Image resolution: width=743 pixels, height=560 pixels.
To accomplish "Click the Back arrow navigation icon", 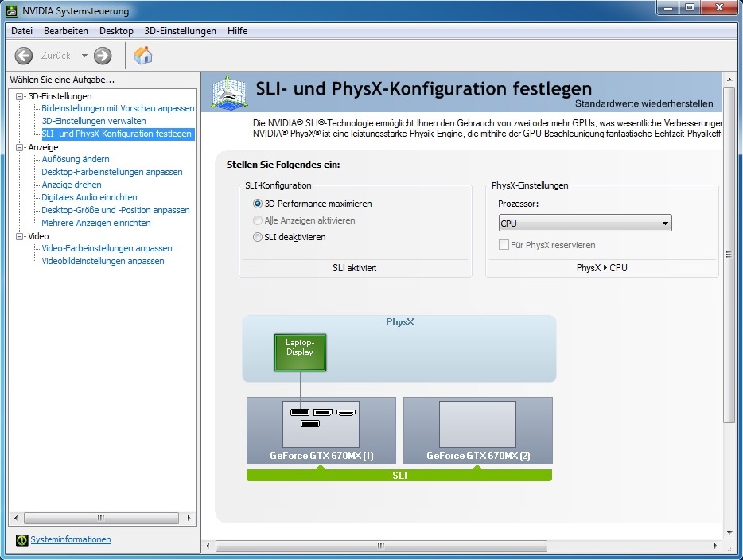I will [24, 56].
